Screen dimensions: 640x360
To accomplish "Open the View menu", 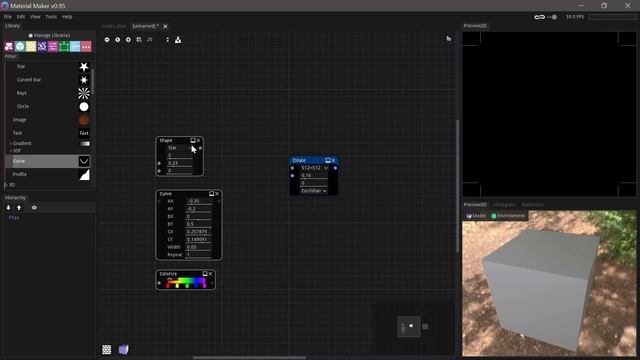I will click(x=35, y=17).
